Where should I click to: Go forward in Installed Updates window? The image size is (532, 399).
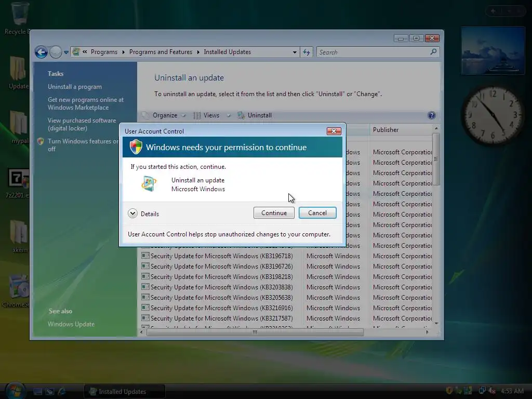(56, 52)
